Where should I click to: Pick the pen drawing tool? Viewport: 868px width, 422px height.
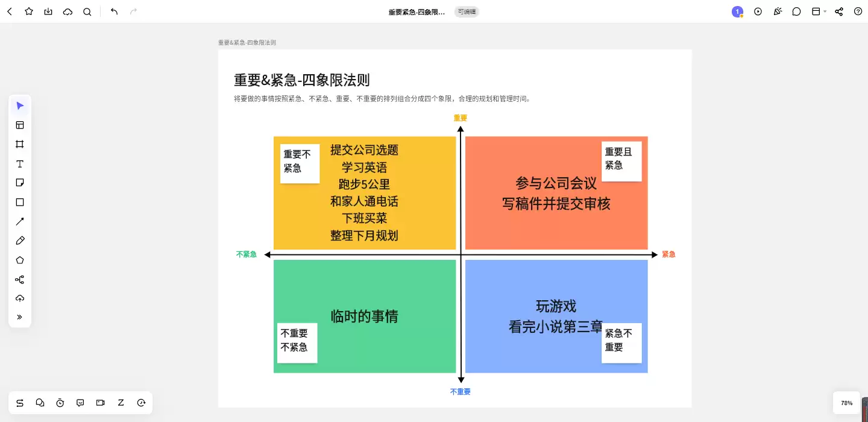[20, 241]
